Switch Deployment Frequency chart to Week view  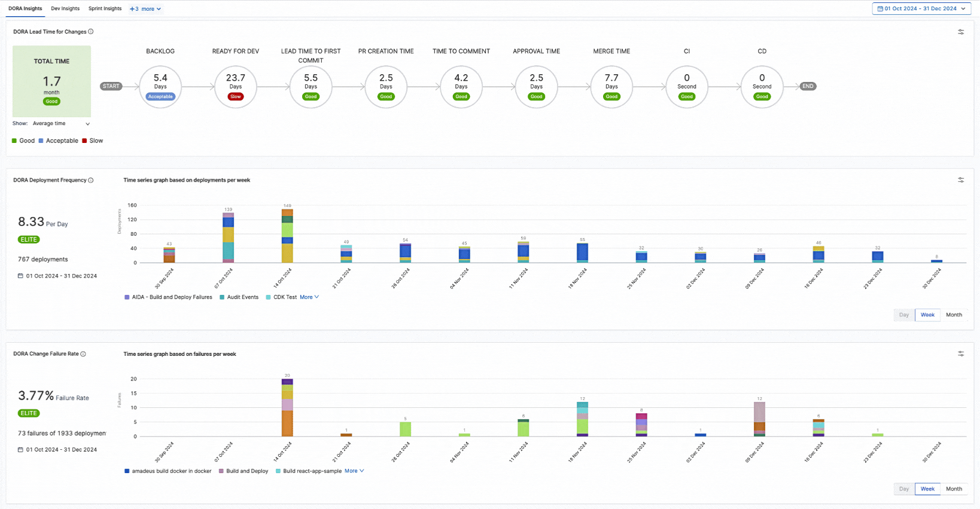[x=927, y=315]
